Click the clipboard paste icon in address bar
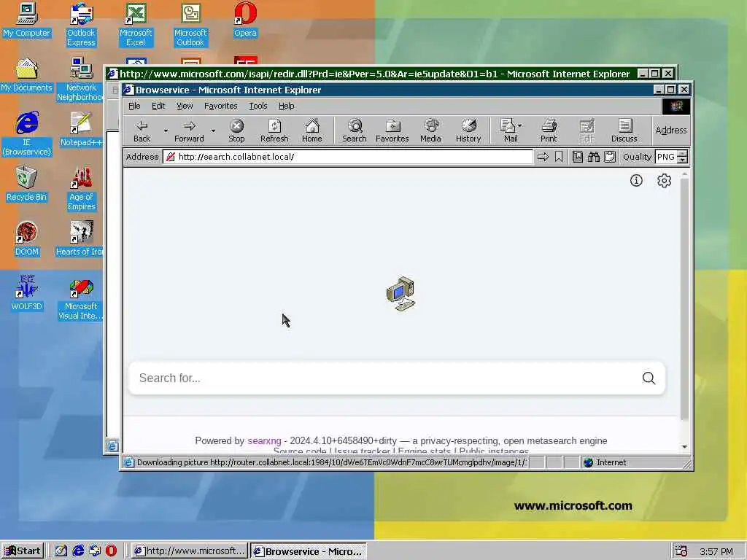Viewport: 747px width, 560px height. click(610, 157)
